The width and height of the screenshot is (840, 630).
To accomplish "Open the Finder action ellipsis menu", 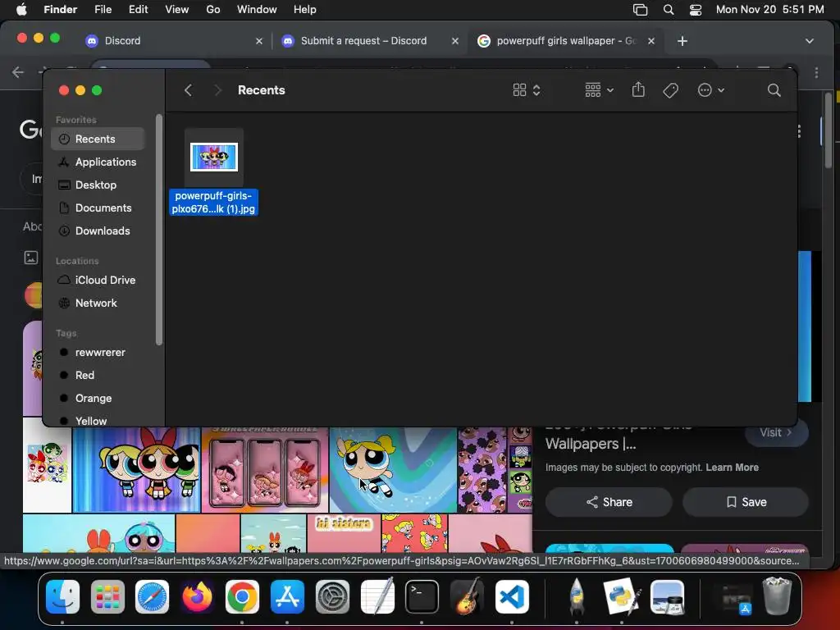I will pos(711,90).
